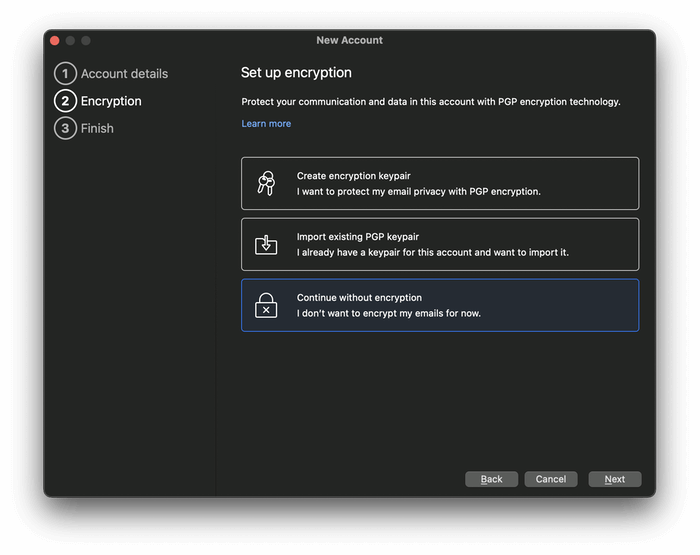
Task: Select Continue without encryption title
Action: 359,298
